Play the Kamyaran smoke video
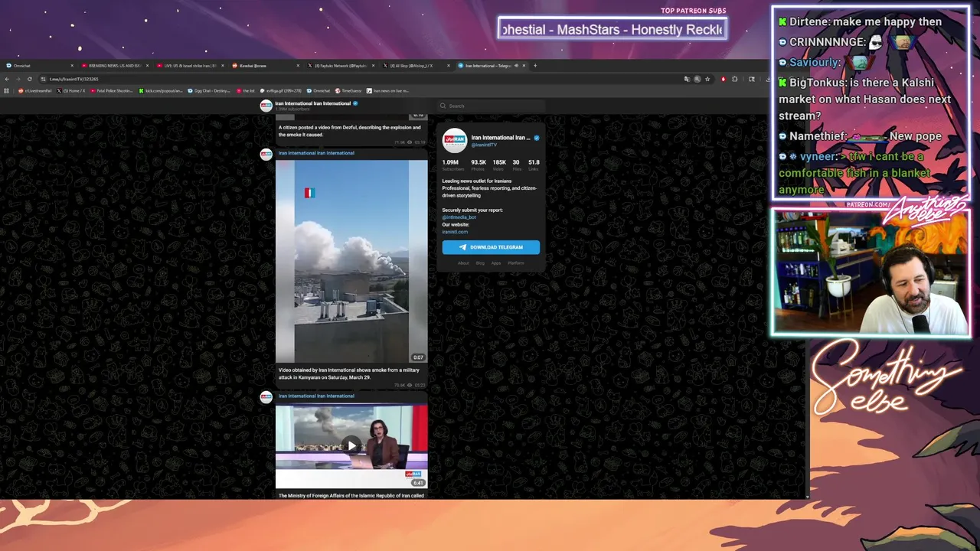 (x=351, y=261)
